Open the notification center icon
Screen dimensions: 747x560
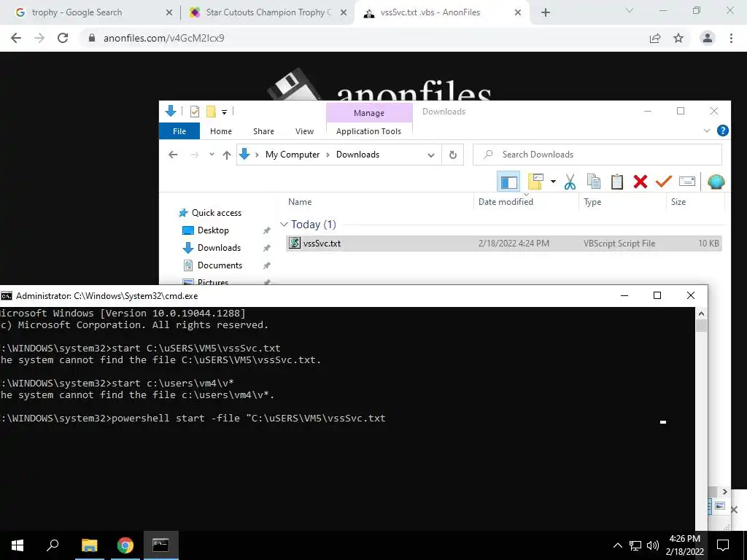723,545
